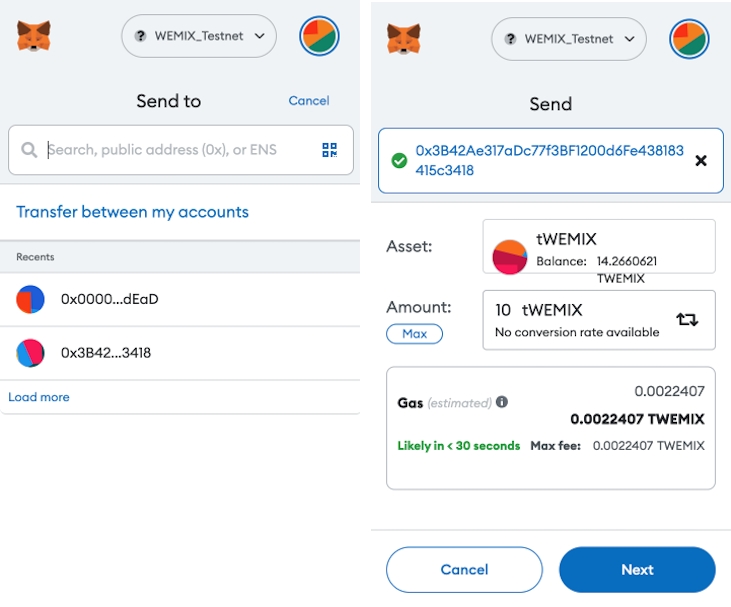Click the Cancel button in Send panel
The height and width of the screenshot is (607, 731).
(464, 570)
